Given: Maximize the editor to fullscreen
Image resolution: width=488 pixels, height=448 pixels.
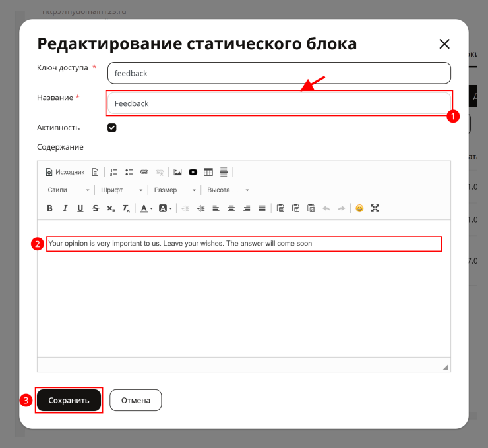Looking at the screenshot, I should pos(375,208).
